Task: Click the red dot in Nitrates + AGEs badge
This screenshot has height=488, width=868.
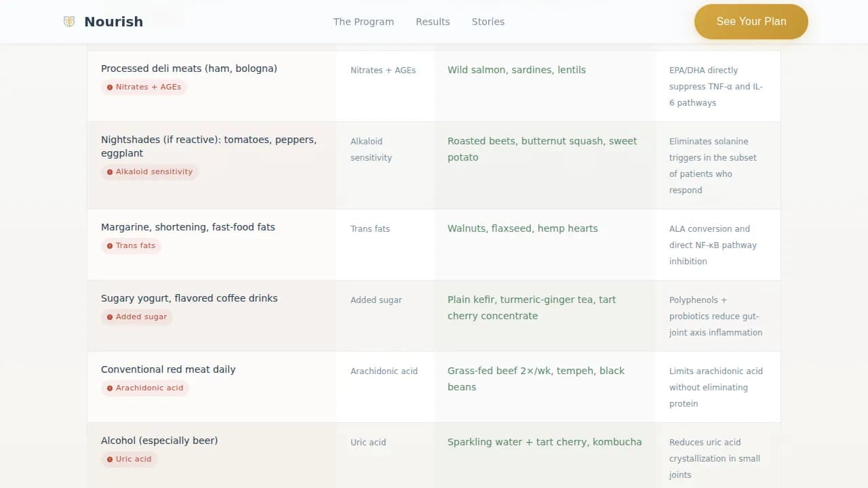Action: click(110, 87)
